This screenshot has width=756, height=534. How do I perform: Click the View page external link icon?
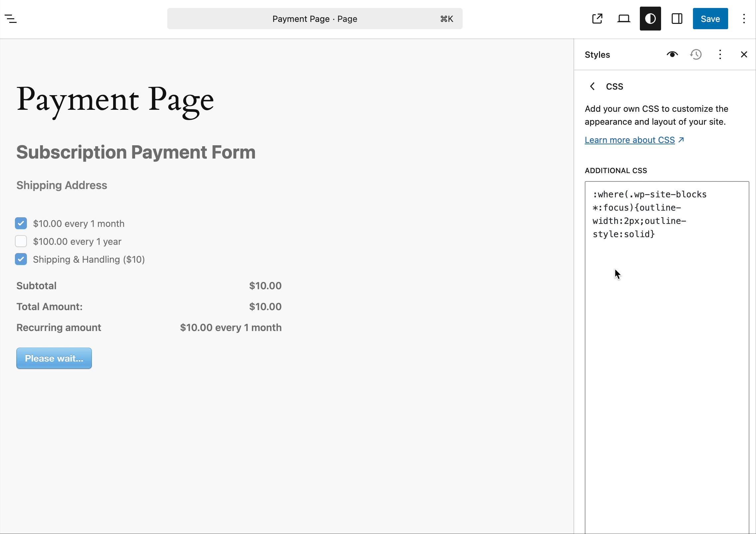tap(597, 19)
